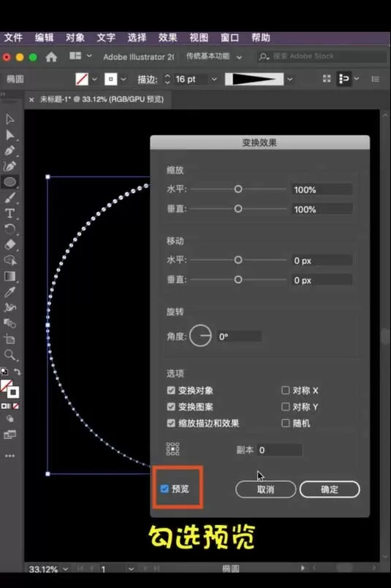Click the Home icon

coord(51,57)
